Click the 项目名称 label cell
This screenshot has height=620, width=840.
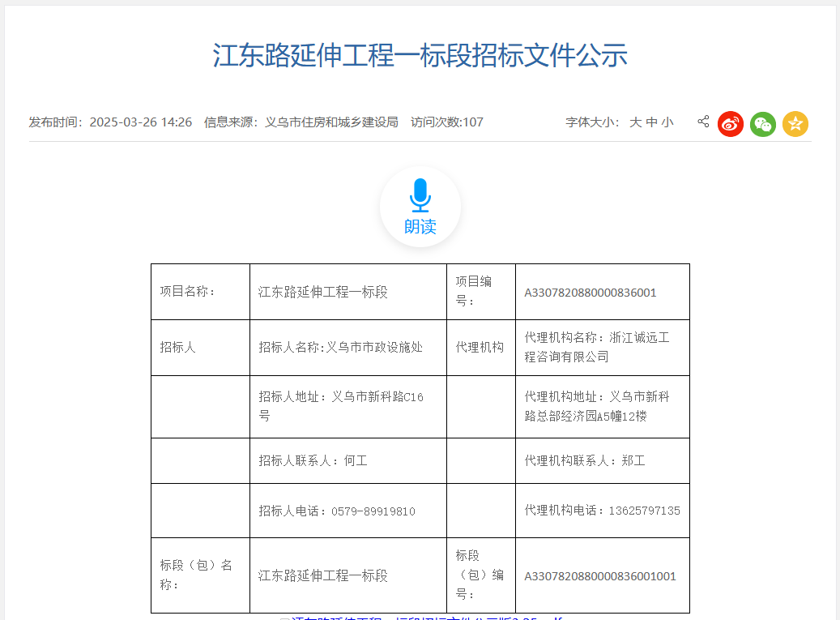[x=200, y=292]
